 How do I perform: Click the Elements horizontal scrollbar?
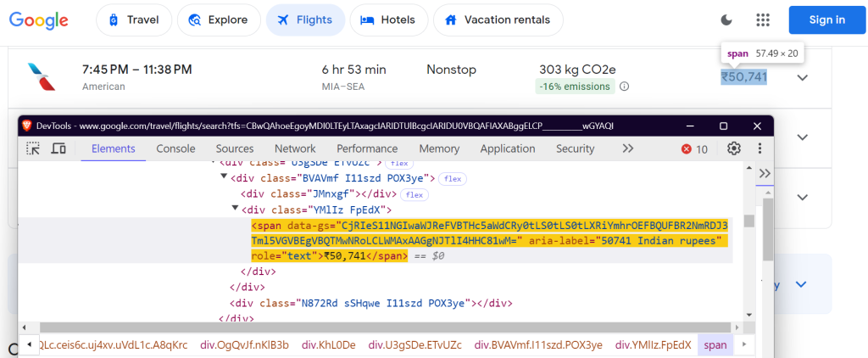click(387, 327)
